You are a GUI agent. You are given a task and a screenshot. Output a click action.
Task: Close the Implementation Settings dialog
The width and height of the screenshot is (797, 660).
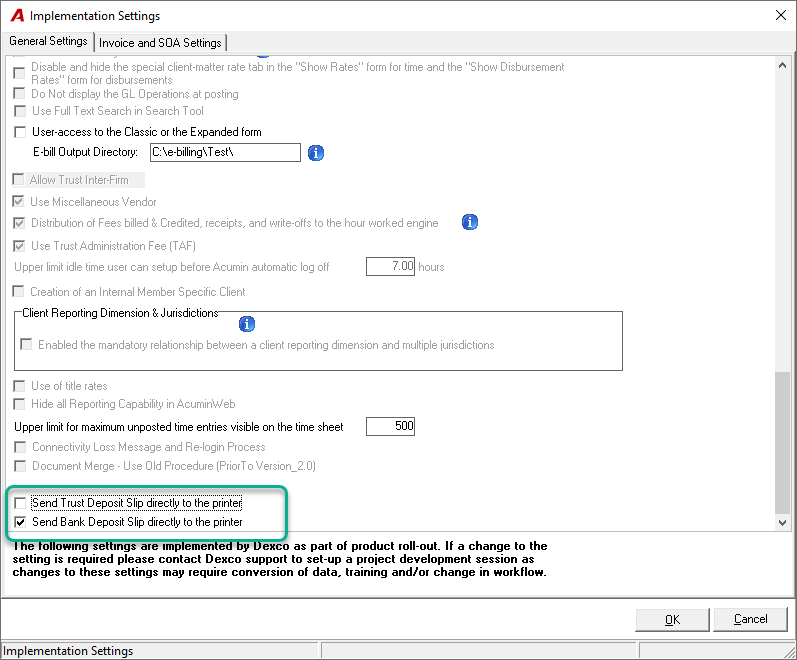coord(781,15)
